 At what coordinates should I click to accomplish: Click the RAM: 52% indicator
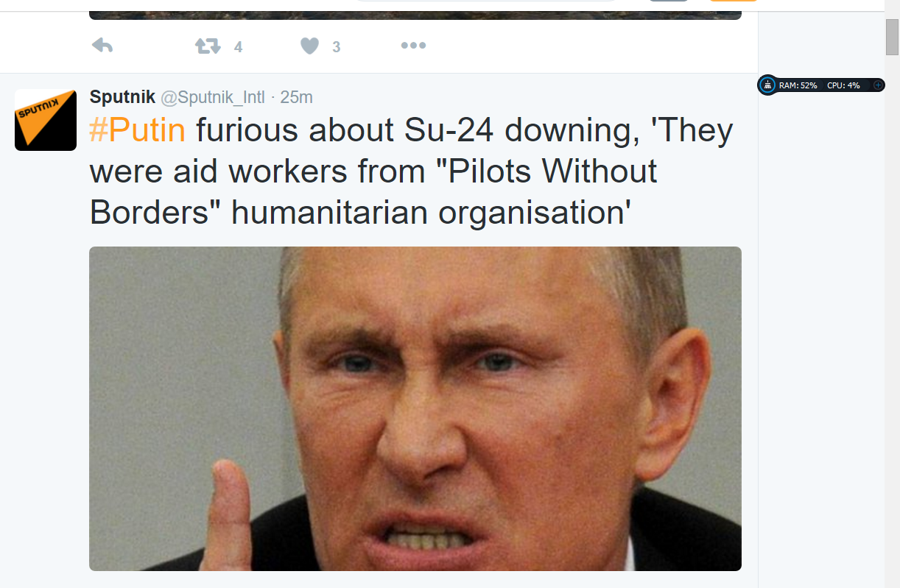point(798,85)
